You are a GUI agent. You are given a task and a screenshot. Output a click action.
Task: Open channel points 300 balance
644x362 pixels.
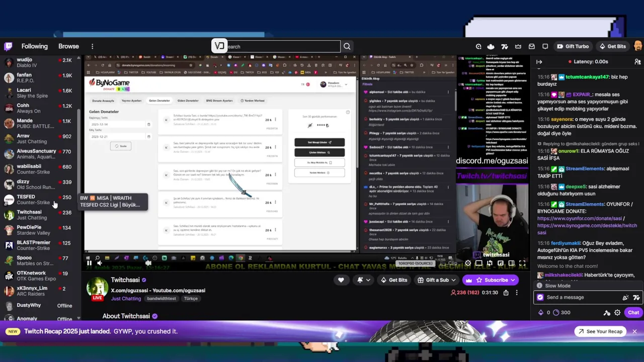561,313
